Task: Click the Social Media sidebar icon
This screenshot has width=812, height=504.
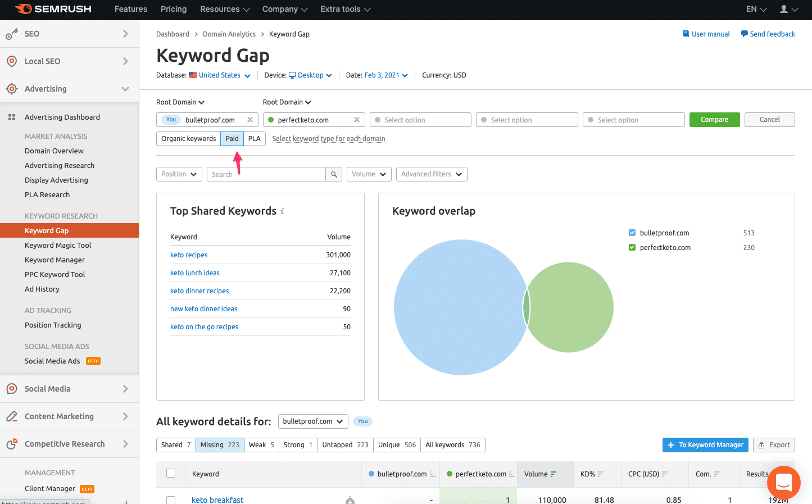Action: click(x=12, y=389)
